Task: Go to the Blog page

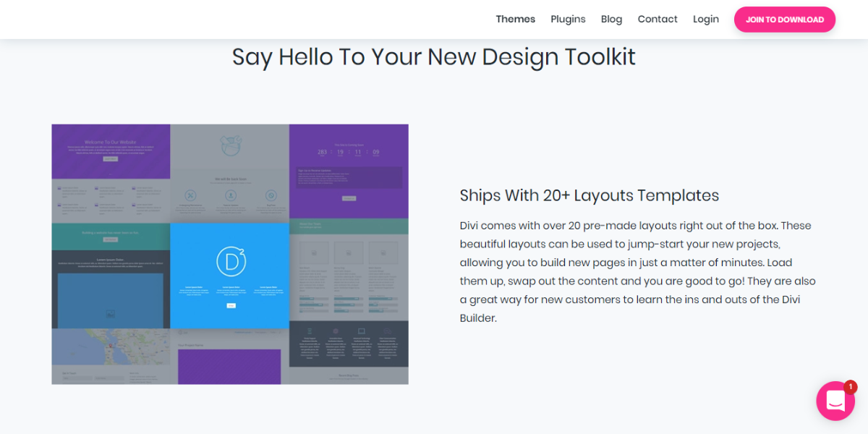Action: [611, 20]
